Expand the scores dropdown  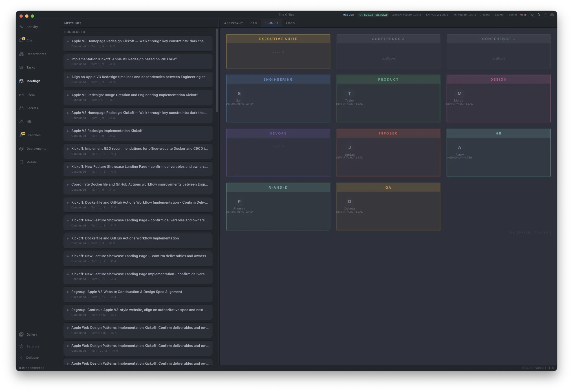pos(512,15)
